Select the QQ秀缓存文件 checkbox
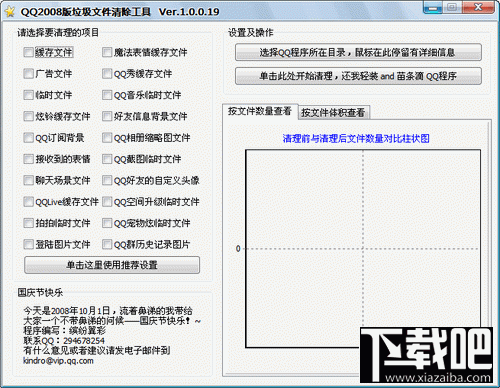 tap(107, 74)
